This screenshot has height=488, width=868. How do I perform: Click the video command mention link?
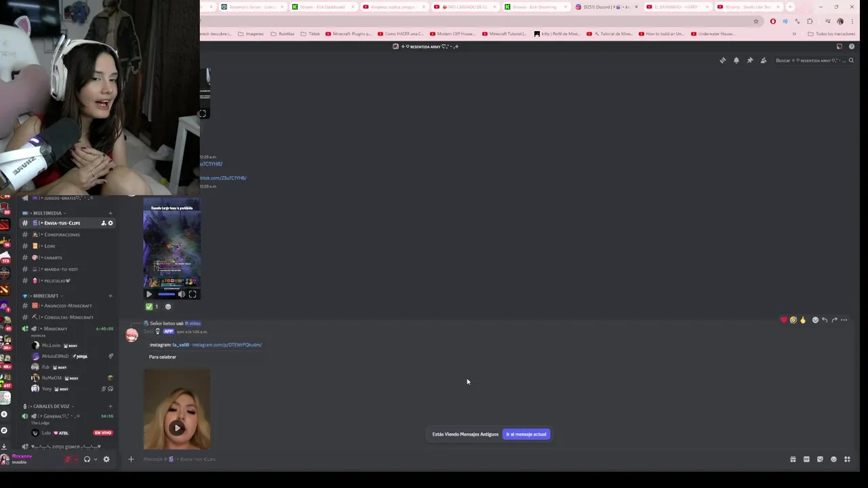(x=193, y=323)
